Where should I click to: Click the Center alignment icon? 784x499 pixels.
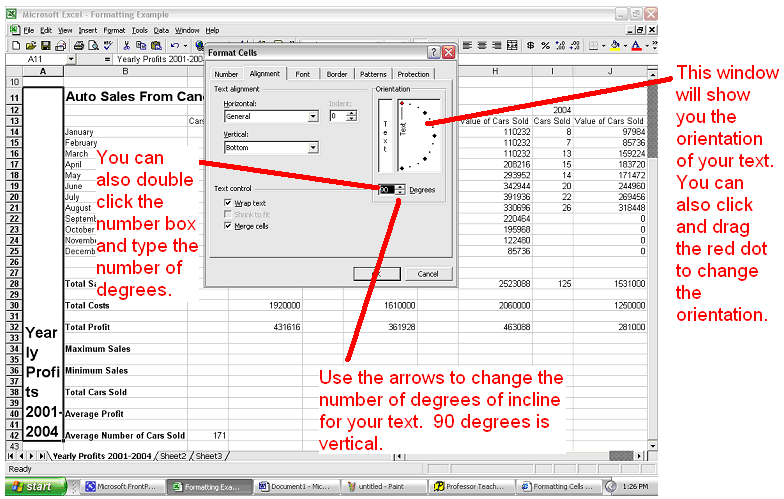coord(482,46)
